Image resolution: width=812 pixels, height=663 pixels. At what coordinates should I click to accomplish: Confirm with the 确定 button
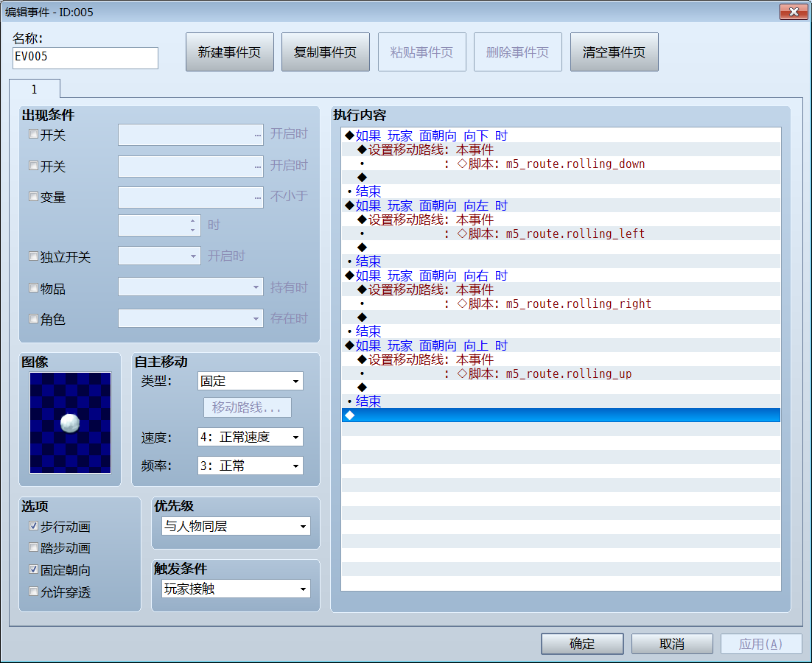tap(582, 644)
